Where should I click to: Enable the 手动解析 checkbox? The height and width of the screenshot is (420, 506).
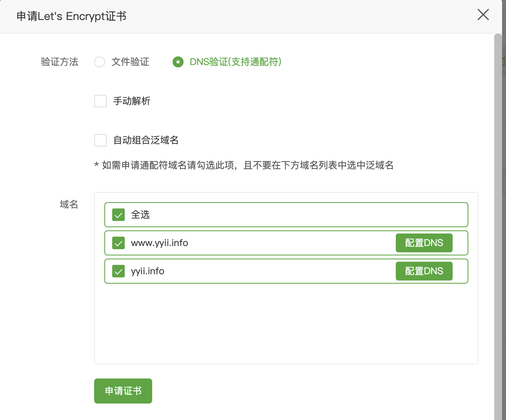tap(100, 101)
